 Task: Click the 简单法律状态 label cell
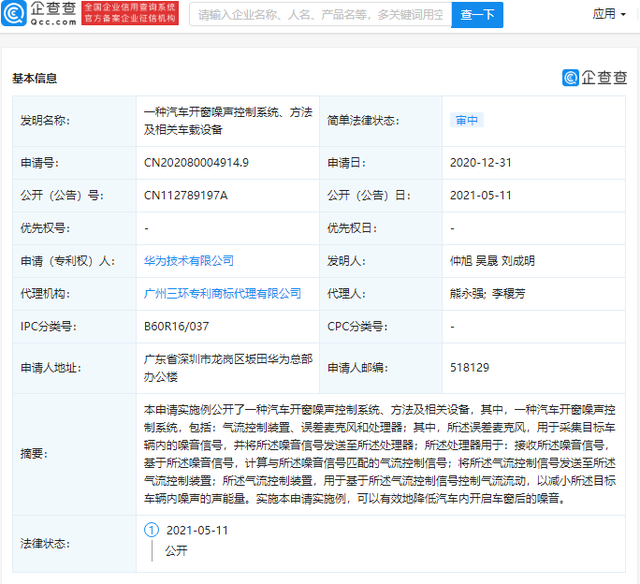click(x=381, y=121)
